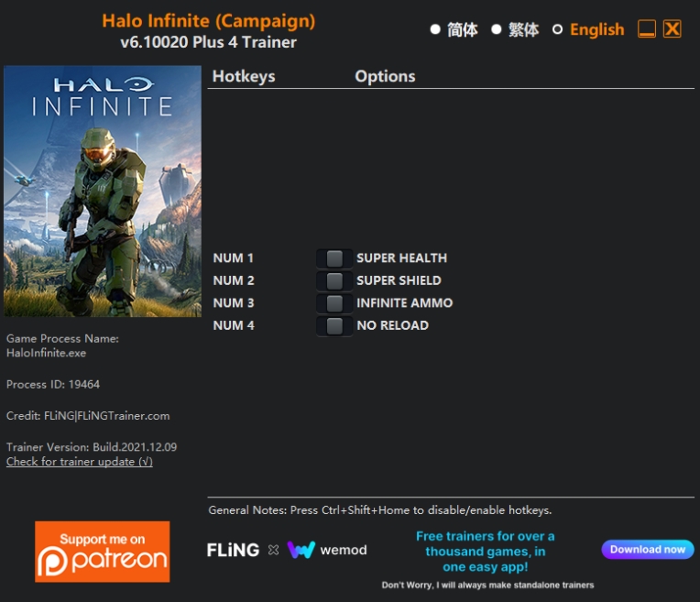Click the Halo Infinite (Campaign) title

pos(209,21)
